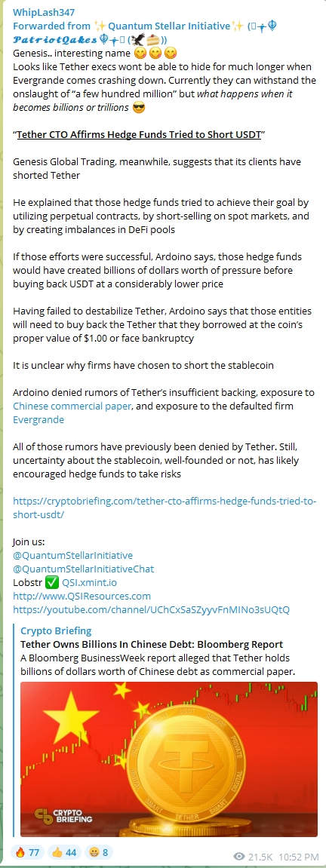
Task: Click the sunglasses emoji after 'trillions'
Action: coord(139,107)
